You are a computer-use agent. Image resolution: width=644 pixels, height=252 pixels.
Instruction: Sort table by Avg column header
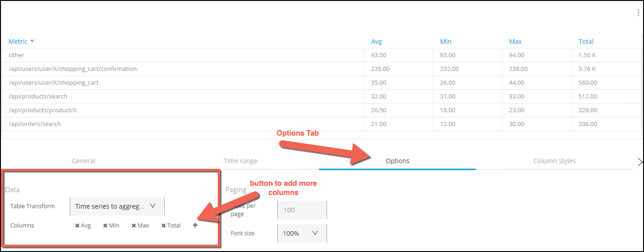click(x=377, y=41)
